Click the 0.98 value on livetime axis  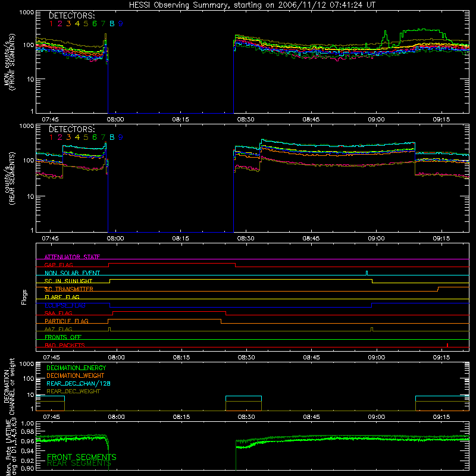pyautogui.click(x=28, y=431)
